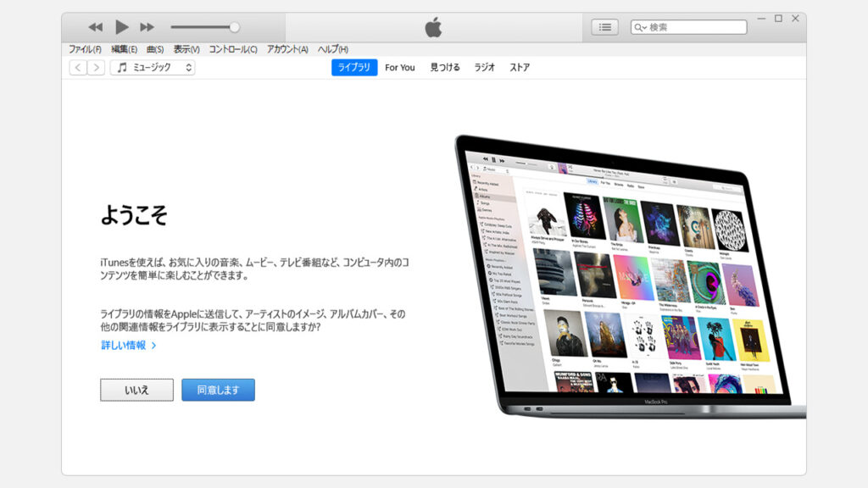Viewport: 868px width, 488px height.
Task: Click the MacBook iTunes preview image
Action: click(x=631, y=277)
